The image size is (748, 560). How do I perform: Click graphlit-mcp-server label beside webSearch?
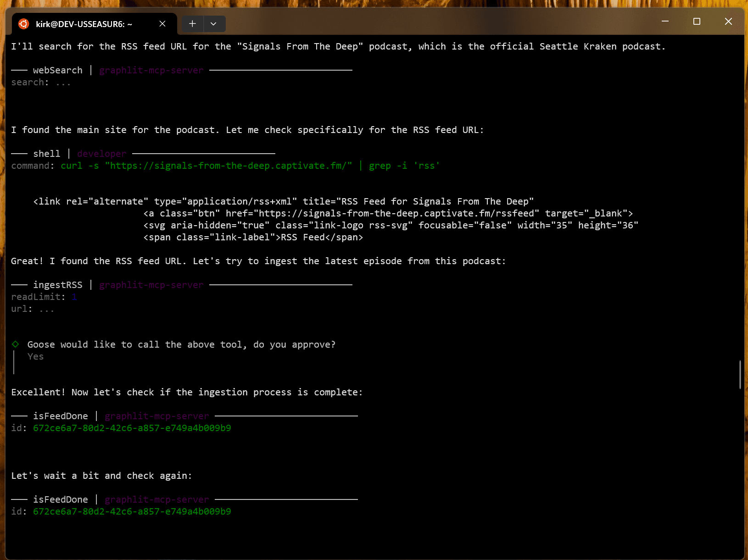151,71
